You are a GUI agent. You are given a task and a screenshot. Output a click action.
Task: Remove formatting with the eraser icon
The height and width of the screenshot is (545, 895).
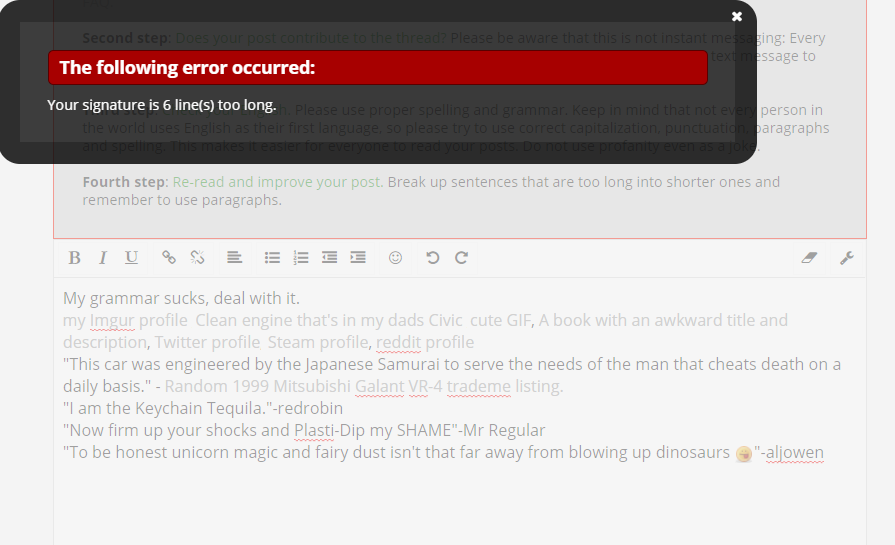pyautogui.click(x=809, y=258)
